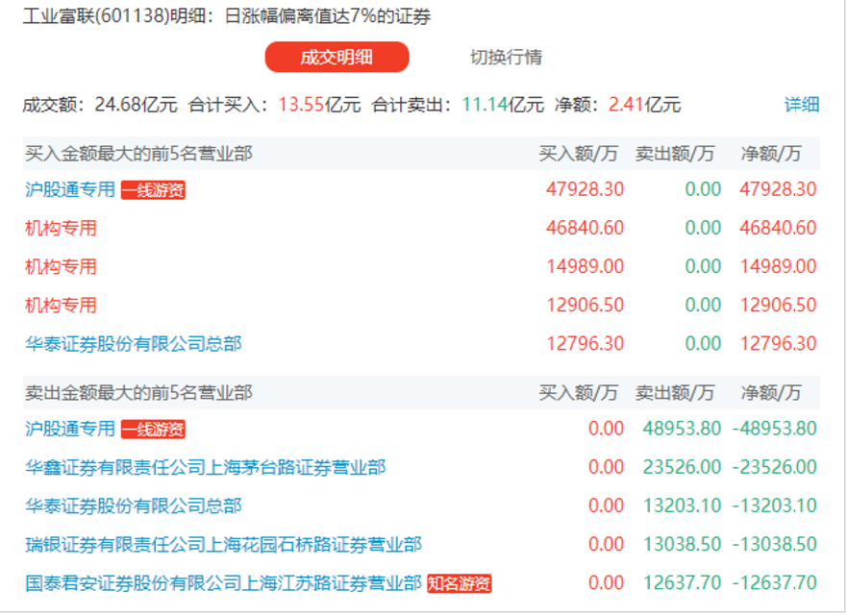Viewport: 848px width, 616px height.
Task: Open 机构专用 row with 14989.00
Action: tap(61, 266)
